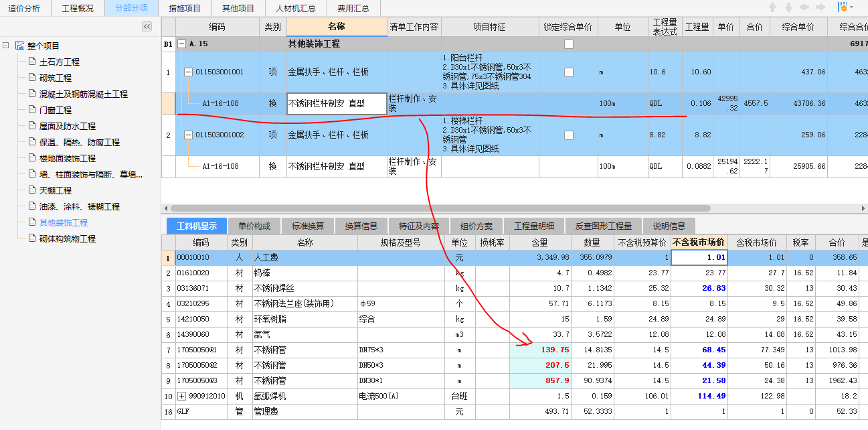Click the project icon beside 整个项目
The image size is (868, 430).
(19, 46)
